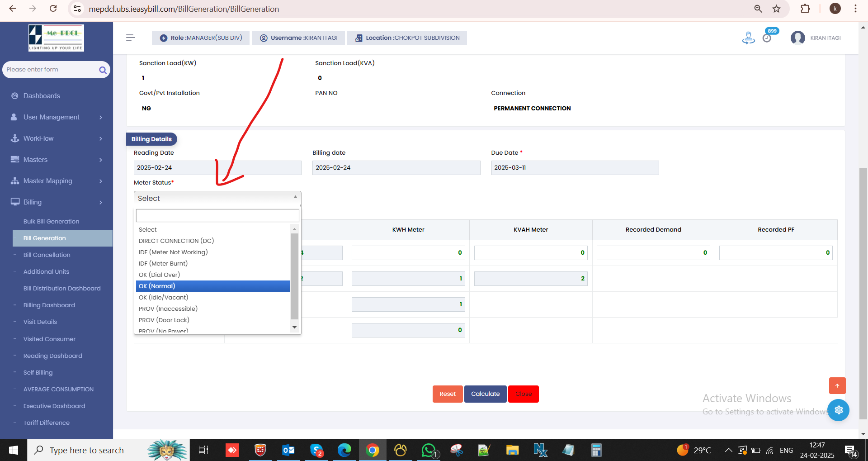
Task: Open File Explorer in the taskbar
Action: pyautogui.click(x=512, y=450)
